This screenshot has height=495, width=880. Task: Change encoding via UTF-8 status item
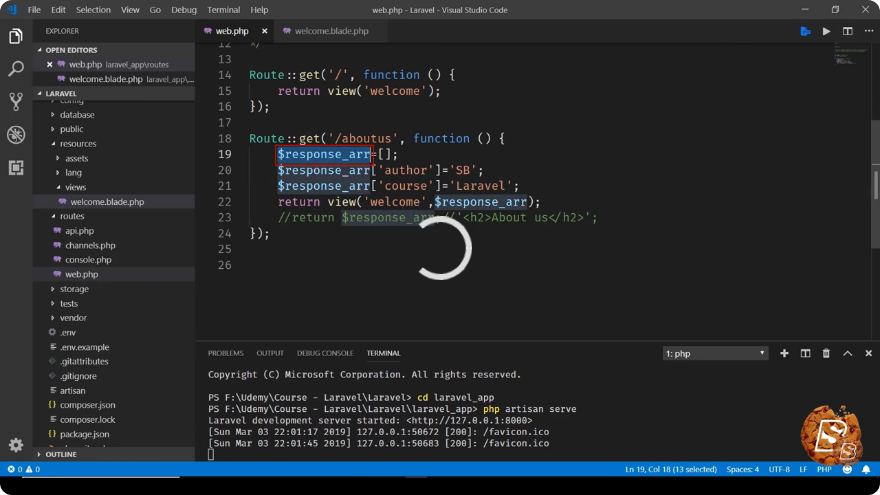point(779,469)
